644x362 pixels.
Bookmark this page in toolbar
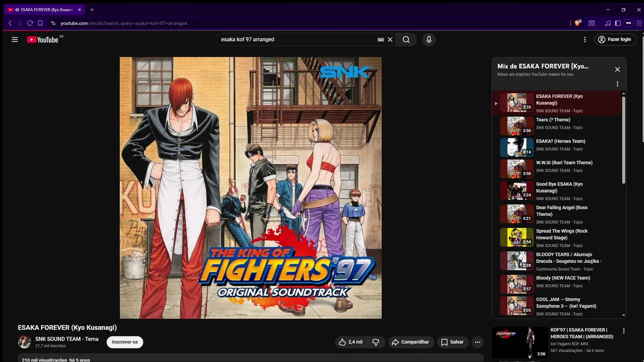click(x=40, y=23)
